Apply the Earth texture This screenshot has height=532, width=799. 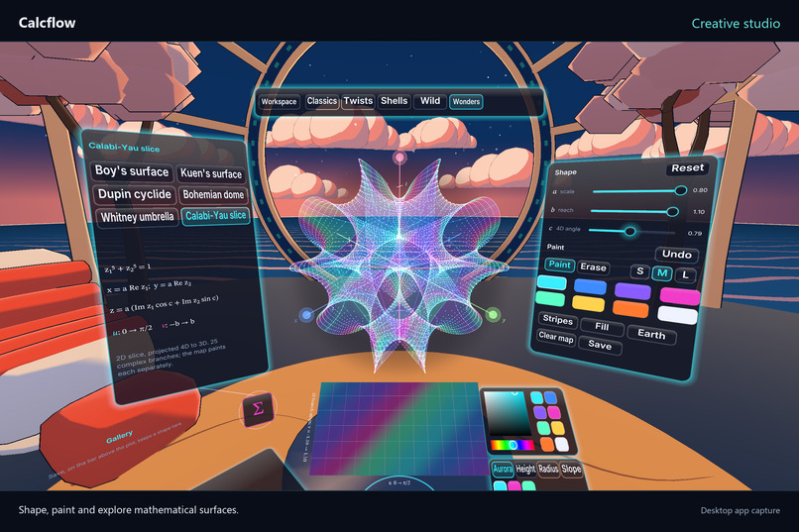[x=651, y=334]
